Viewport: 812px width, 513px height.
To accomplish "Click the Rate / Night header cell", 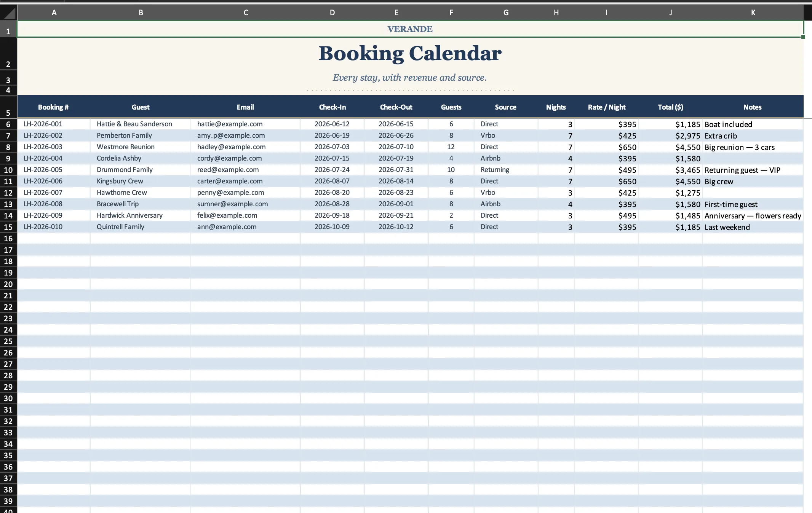I will [607, 107].
